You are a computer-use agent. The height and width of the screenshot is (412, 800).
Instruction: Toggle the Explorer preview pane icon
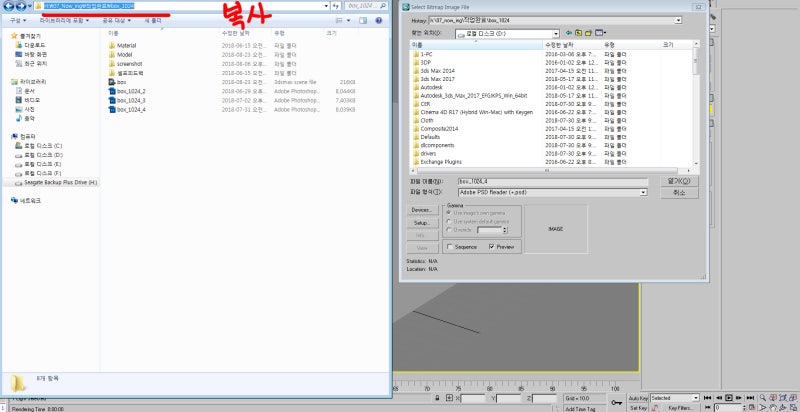[363, 21]
